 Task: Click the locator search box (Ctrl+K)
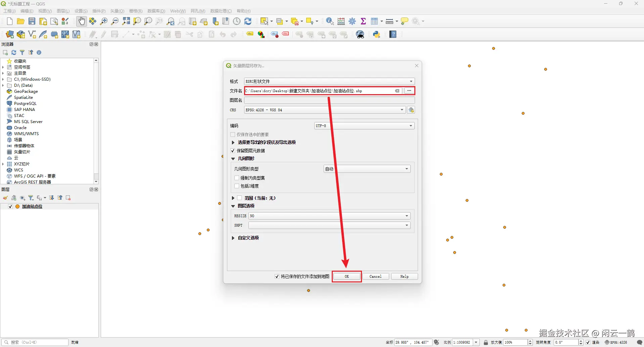pos(35,342)
